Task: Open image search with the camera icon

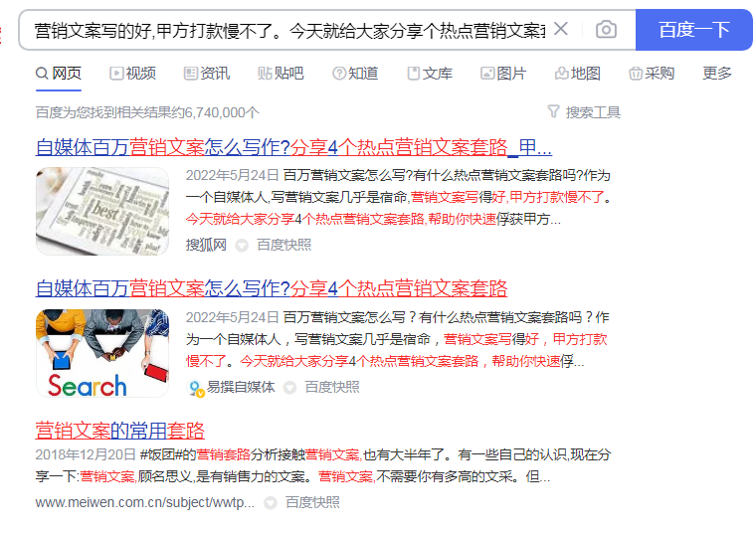Action: tap(606, 30)
